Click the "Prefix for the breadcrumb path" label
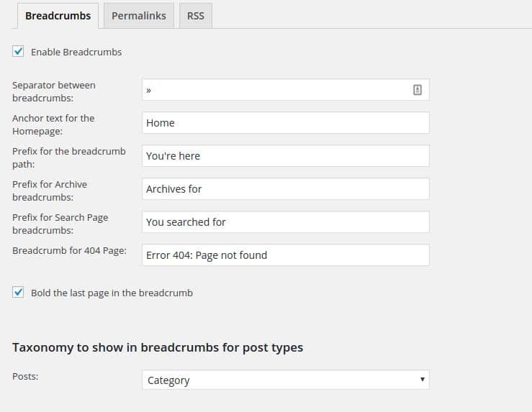Screen dimensions: 532x412 click(x=68, y=157)
